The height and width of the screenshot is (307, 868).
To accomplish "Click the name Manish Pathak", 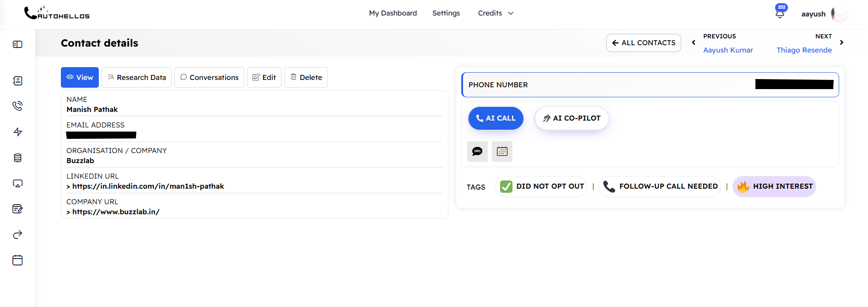I will 92,110.
